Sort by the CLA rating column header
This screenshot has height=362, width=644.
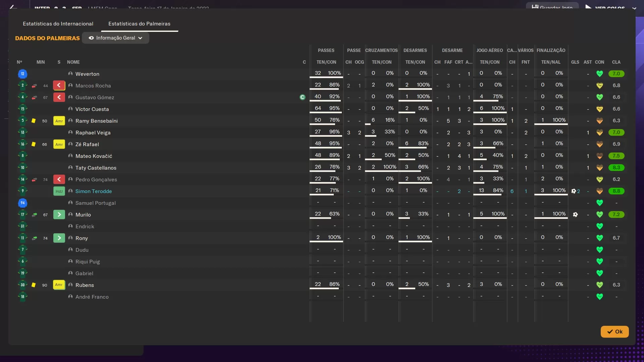[616, 62]
